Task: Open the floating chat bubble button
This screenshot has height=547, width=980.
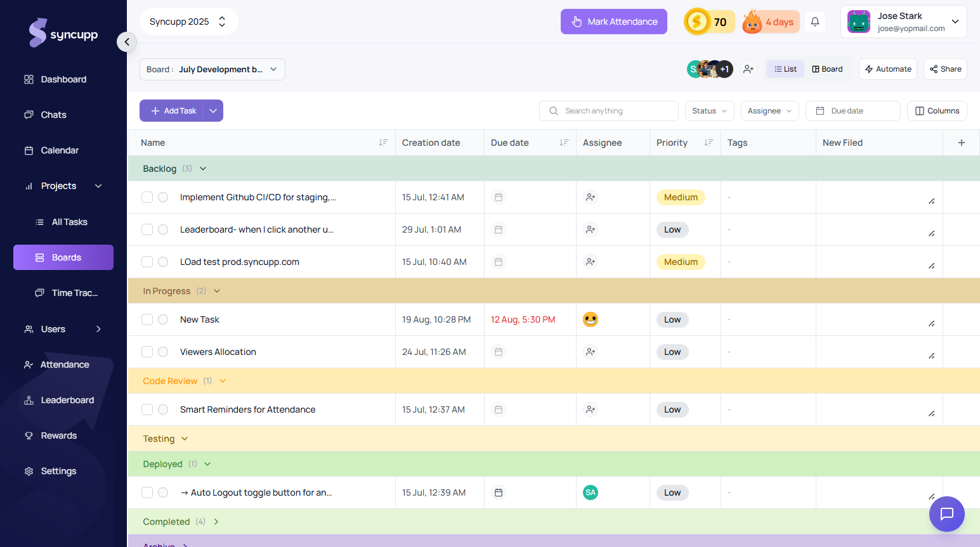Action: [946, 513]
